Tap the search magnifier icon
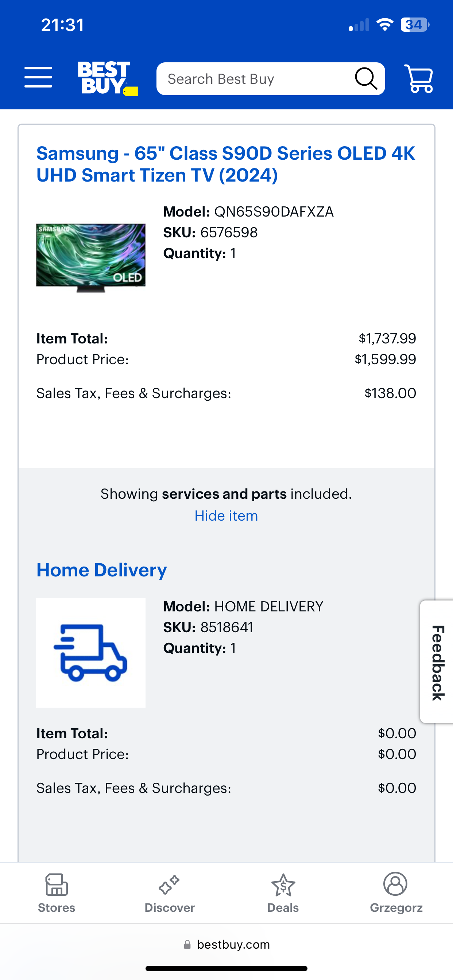 pyautogui.click(x=366, y=79)
